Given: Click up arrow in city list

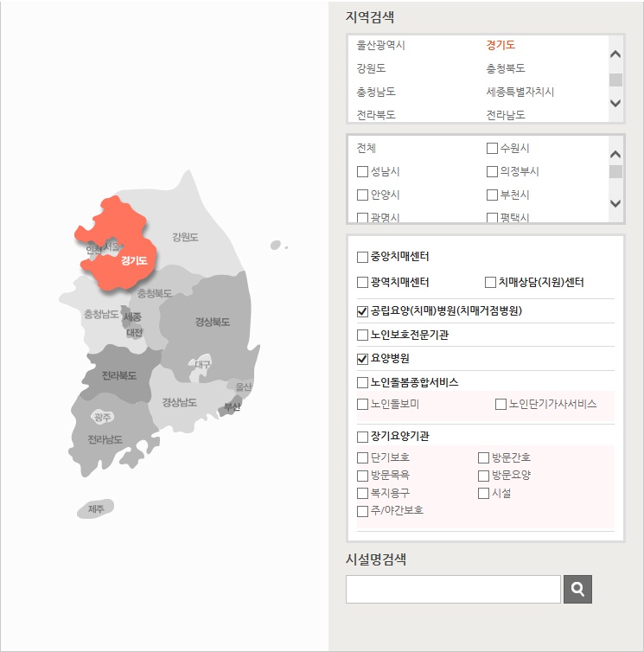Looking at the screenshot, I should tap(615, 154).
